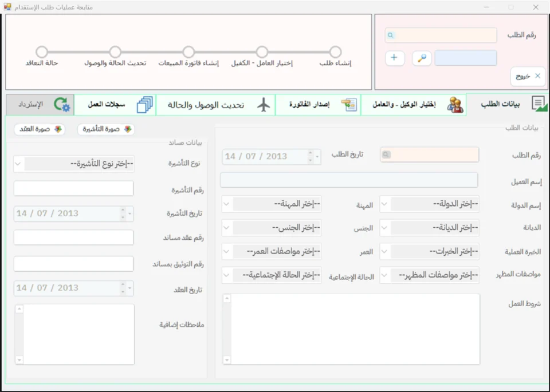Click the form رقم الطلب search field

(430, 155)
